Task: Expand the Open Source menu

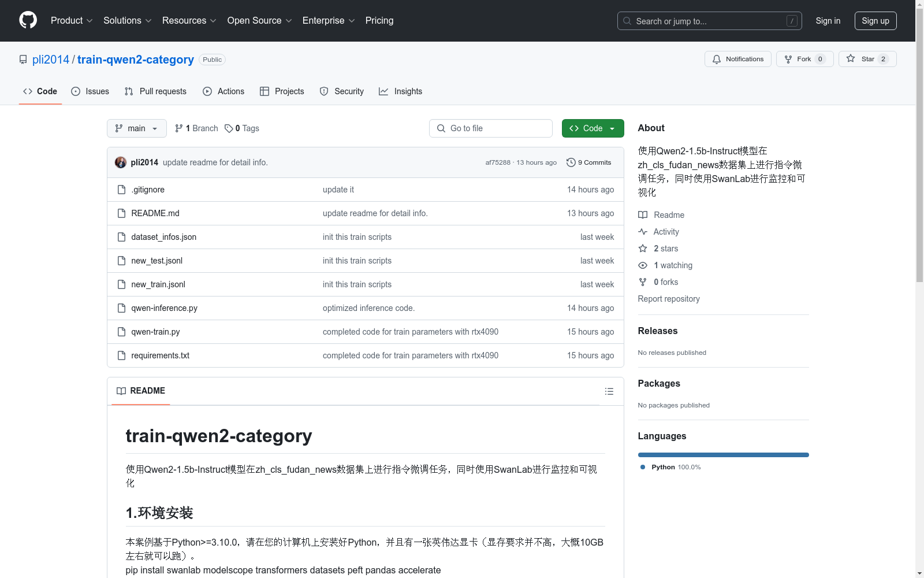Action: (x=260, y=20)
